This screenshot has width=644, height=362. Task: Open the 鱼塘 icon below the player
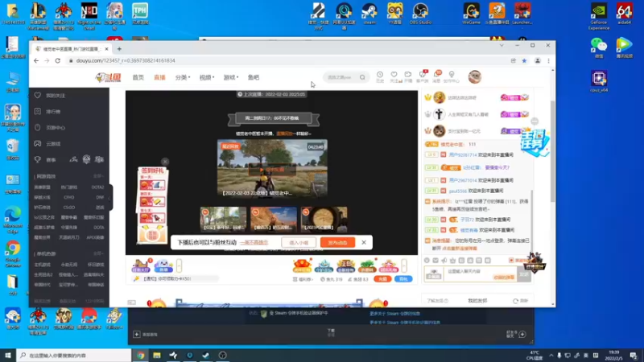click(x=163, y=266)
